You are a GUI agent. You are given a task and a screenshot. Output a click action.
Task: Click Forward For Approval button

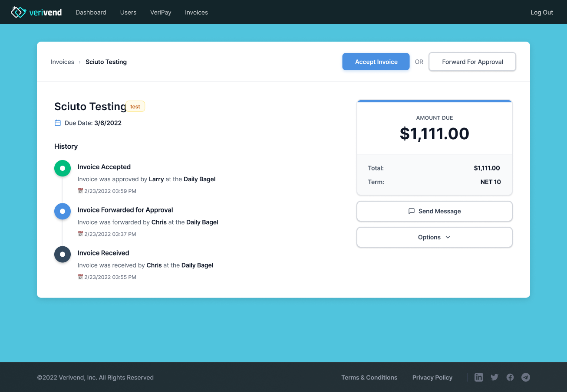[472, 62]
